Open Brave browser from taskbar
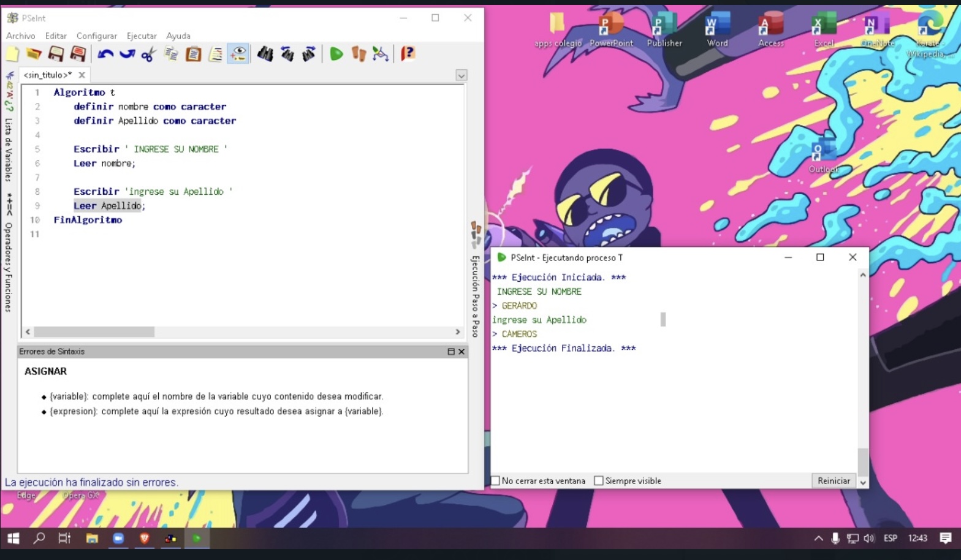Screen dimensions: 961x560 pos(145,539)
